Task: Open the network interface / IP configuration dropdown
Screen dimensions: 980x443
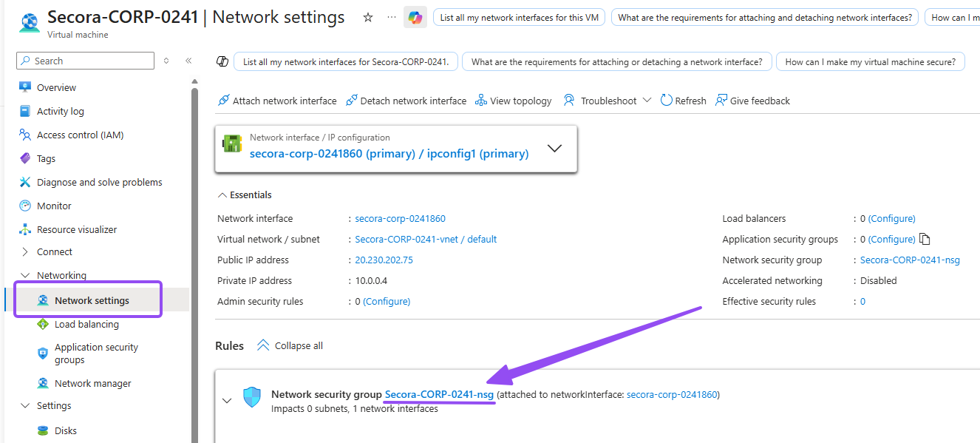Action: [554, 148]
